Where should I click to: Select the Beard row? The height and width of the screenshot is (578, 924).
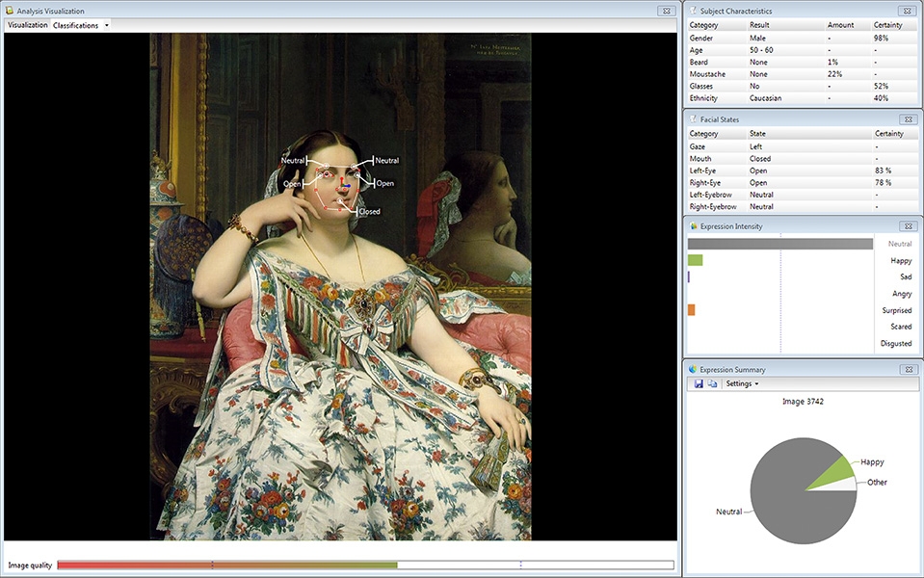click(803, 62)
